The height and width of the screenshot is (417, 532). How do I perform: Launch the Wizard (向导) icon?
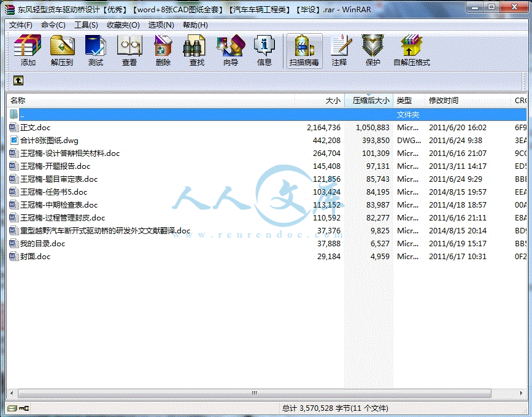[x=231, y=45]
